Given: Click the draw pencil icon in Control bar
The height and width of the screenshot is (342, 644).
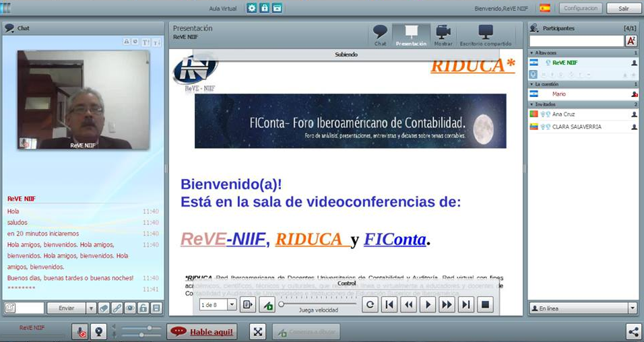Looking at the screenshot, I should [x=267, y=305].
